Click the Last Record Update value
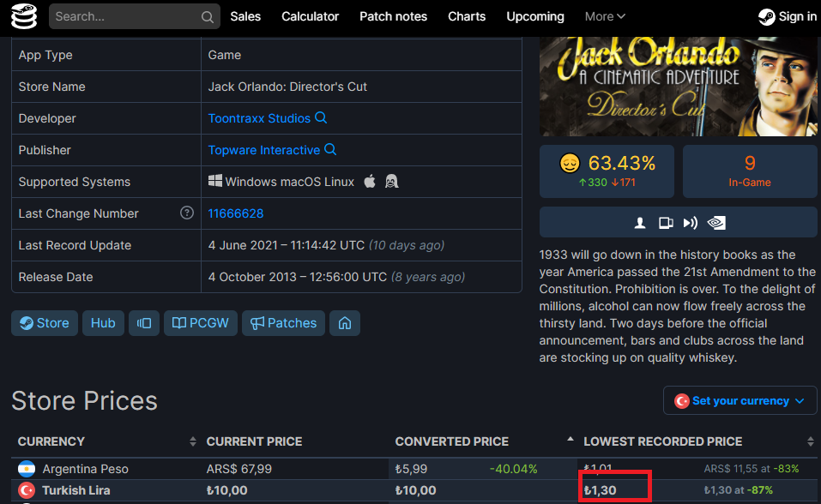 [326, 245]
